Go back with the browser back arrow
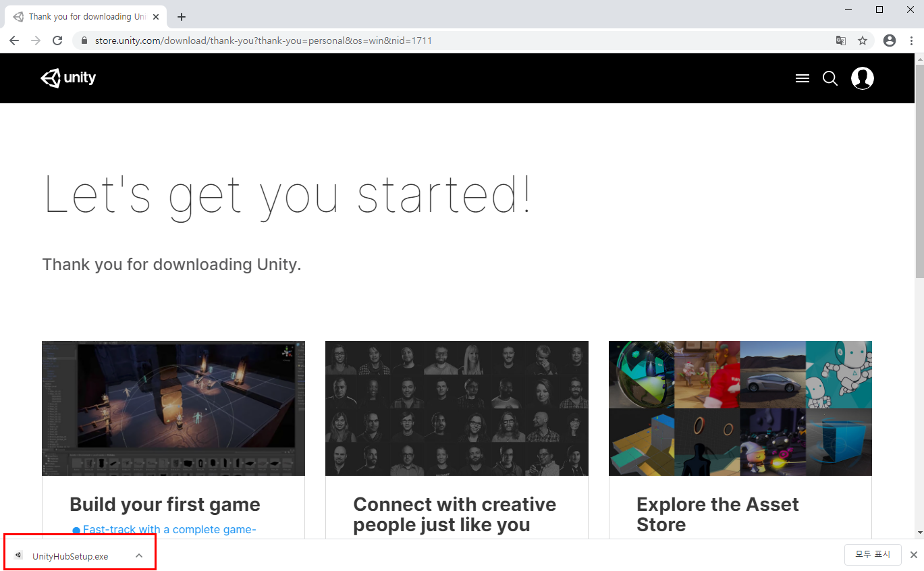 (x=14, y=40)
